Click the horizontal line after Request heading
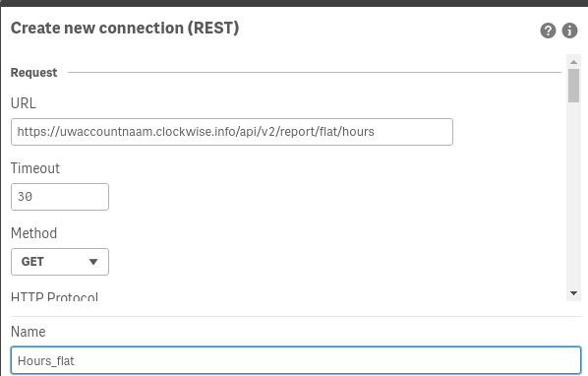This screenshot has height=376, width=588. click(x=315, y=72)
